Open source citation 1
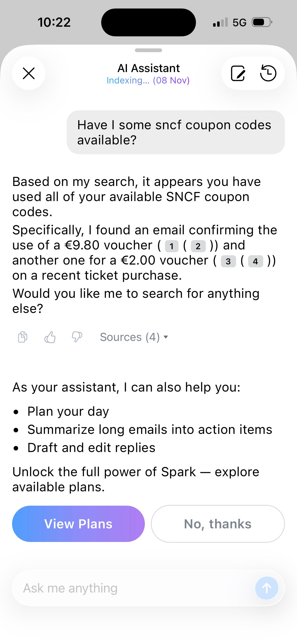Viewport: 297px width, 644px height. [x=172, y=246]
